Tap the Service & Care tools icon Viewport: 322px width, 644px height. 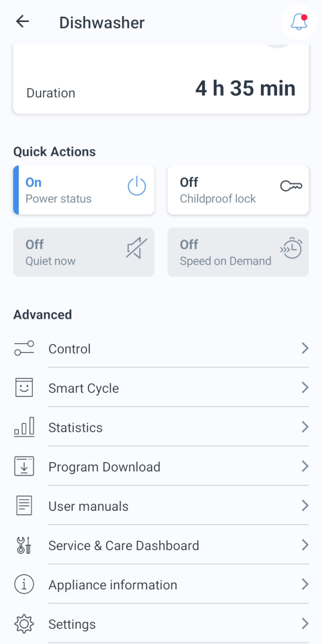24,545
